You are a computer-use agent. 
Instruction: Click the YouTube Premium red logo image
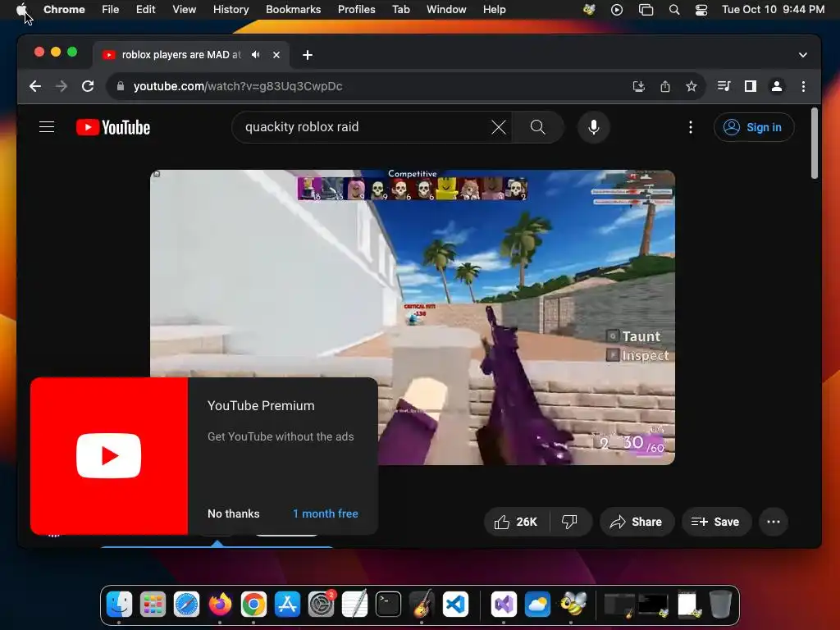[x=109, y=456]
